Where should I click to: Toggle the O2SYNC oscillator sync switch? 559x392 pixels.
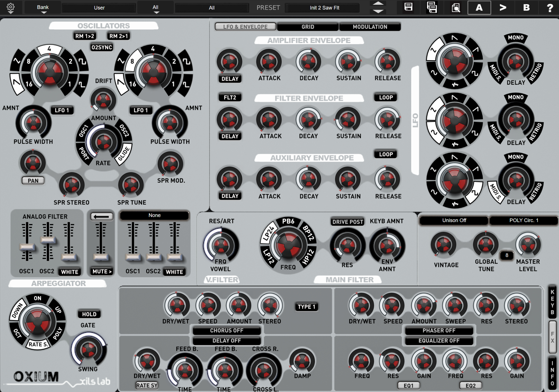point(102,47)
